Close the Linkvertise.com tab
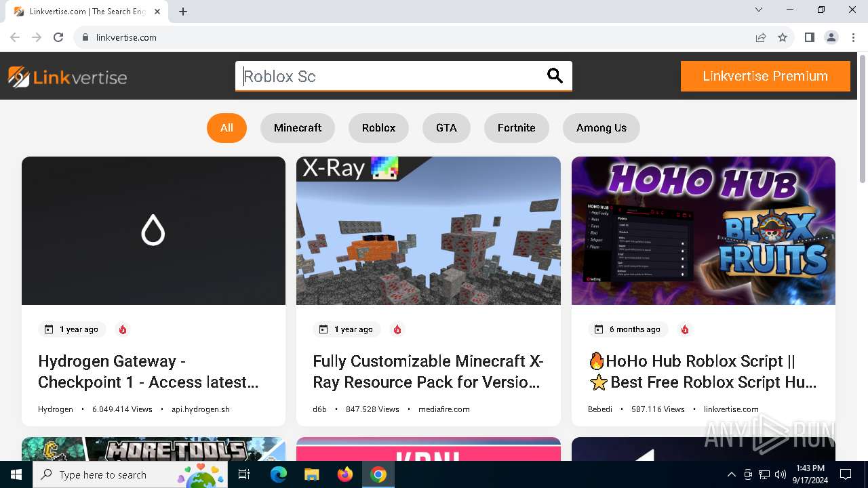Image resolution: width=868 pixels, height=488 pixels. (x=157, y=12)
